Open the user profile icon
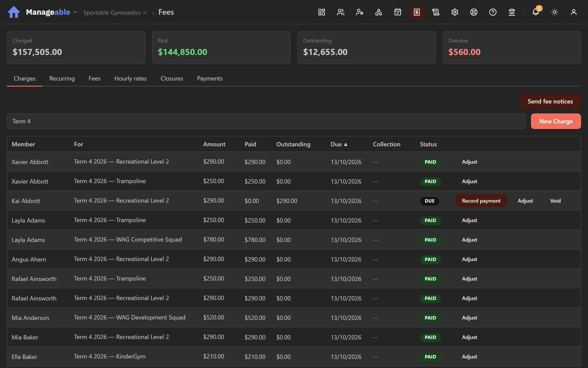 coord(574,12)
